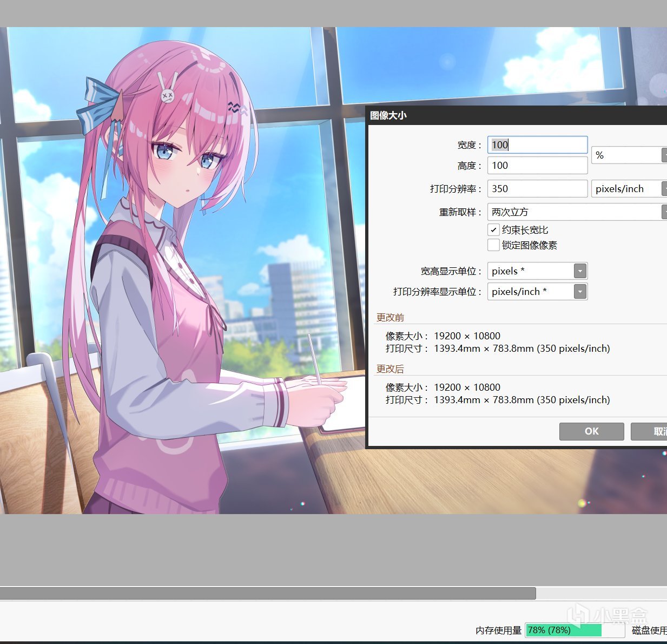Image resolution: width=667 pixels, height=644 pixels.
Task: Toggle the 约束长宽比 checkbox
Action: tap(493, 229)
